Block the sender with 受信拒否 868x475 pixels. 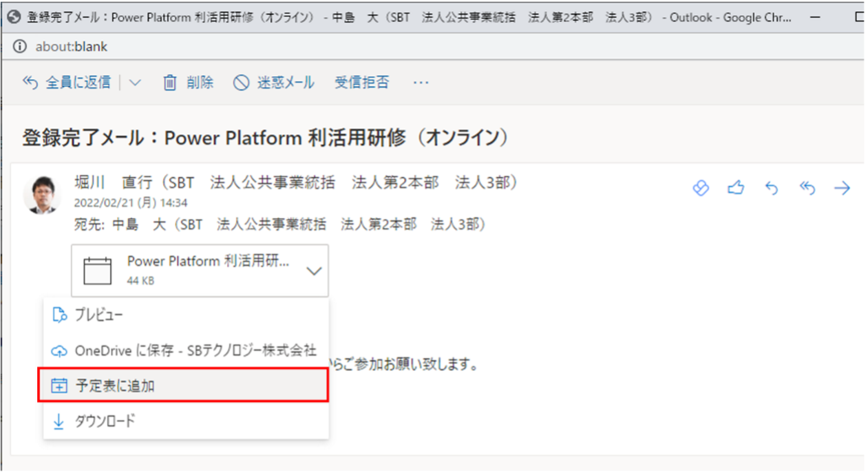[x=362, y=83]
